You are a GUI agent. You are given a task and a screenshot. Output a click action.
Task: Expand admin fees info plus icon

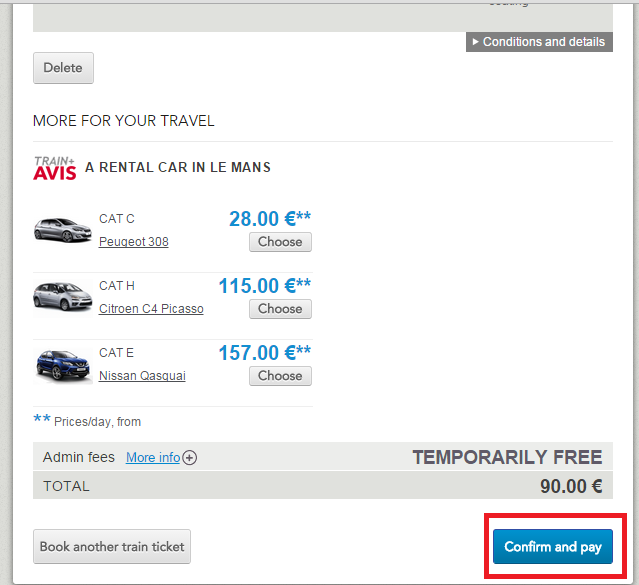point(190,458)
